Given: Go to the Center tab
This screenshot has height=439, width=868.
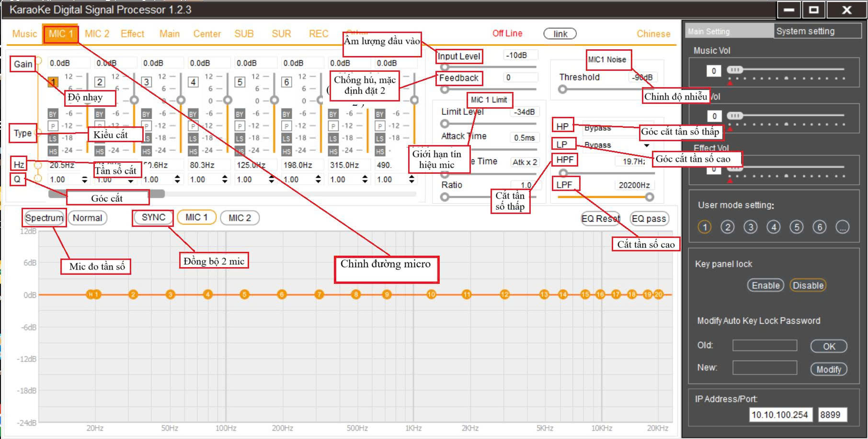Looking at the screenshot, I should [207, 34].
